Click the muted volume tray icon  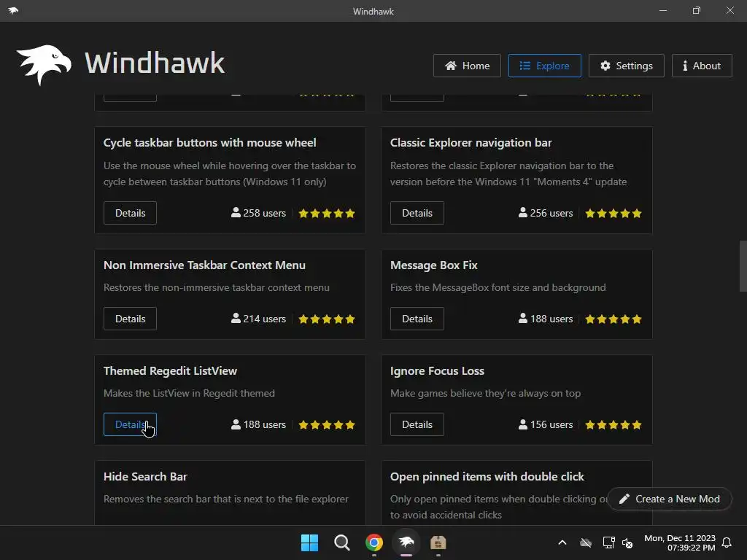(627, 542)
